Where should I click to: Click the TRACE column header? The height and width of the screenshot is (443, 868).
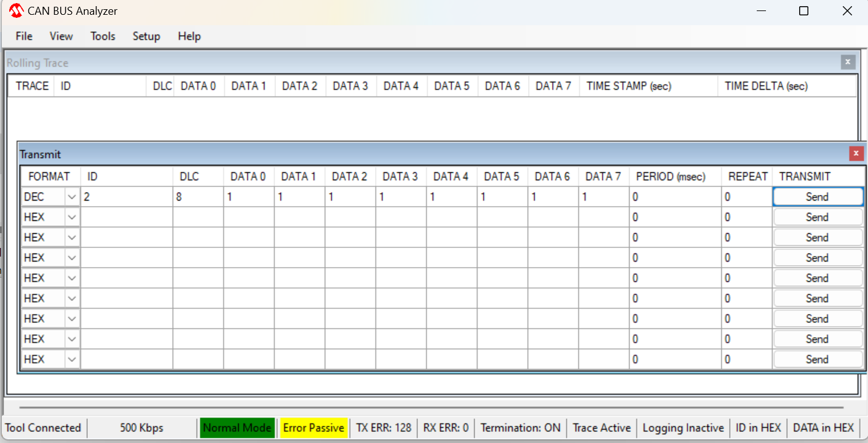click(31, 86)
